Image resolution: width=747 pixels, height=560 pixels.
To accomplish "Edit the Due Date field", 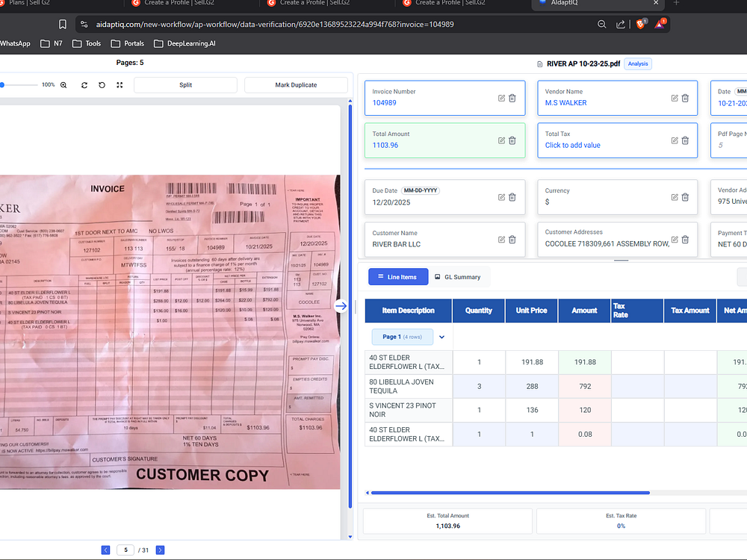I will click(x=502, y=197).
